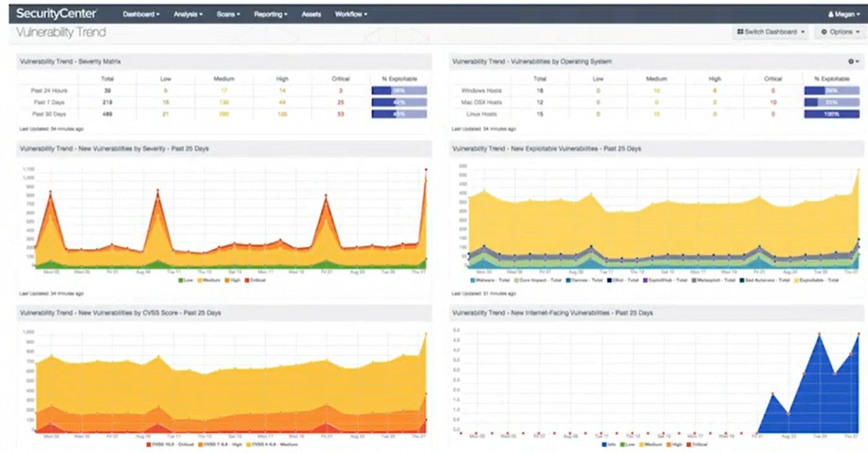The image size is (868, 453).
Task: Toggle ExploitHub Total legend entry
Action: click(665, 280)
